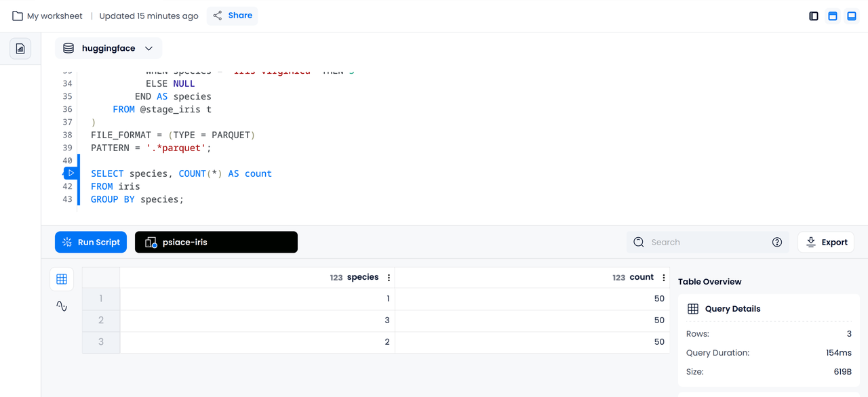
Task: Click the run statement arrow at line 41
Action: tap(71, 173)
